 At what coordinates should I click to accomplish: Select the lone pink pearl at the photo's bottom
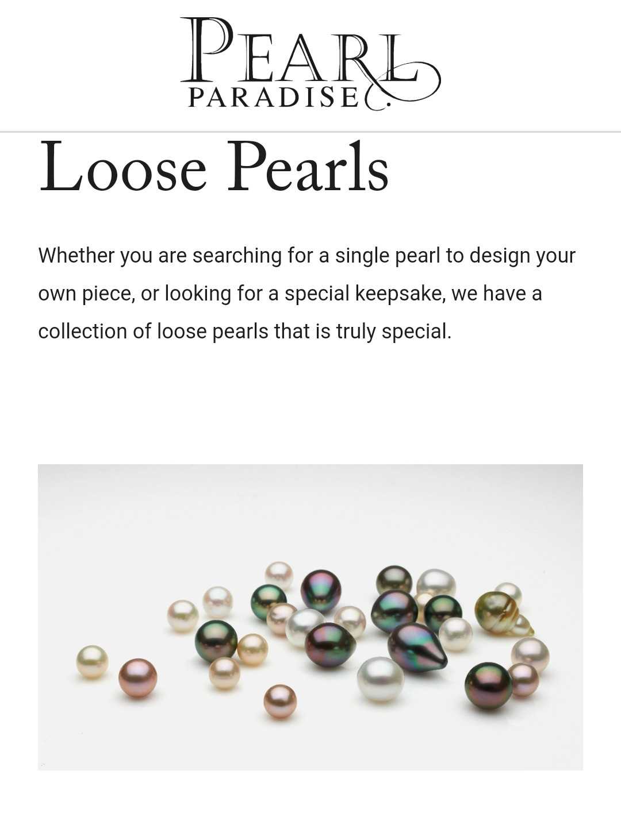[280, 701]
